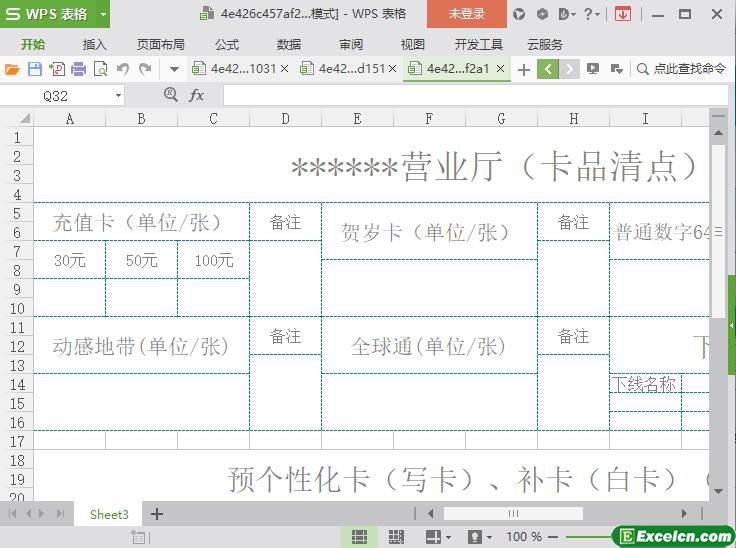The height and width of the screenshot is (548, 736).
Task: Click the skin/theme shirt icon in title bar
Action: 519,15
